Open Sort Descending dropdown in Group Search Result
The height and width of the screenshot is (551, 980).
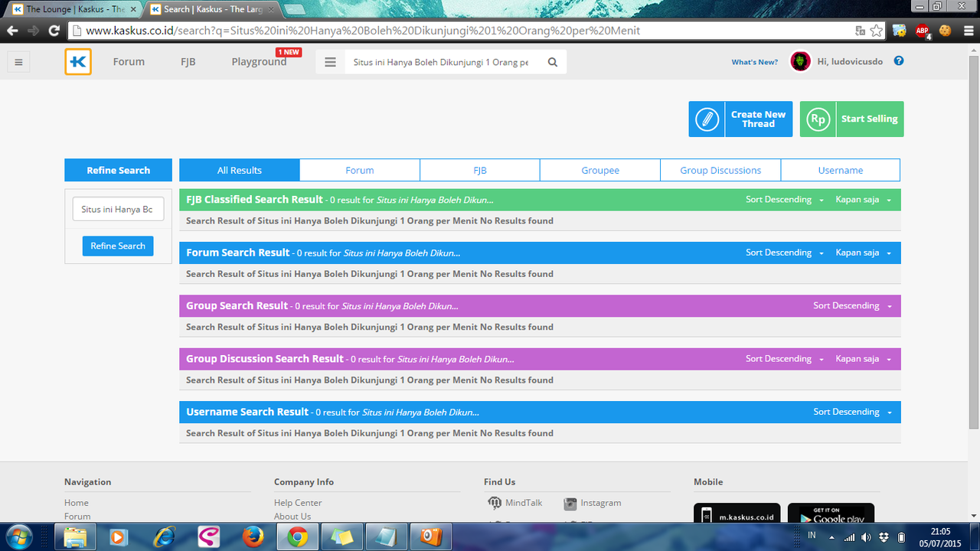853,305
